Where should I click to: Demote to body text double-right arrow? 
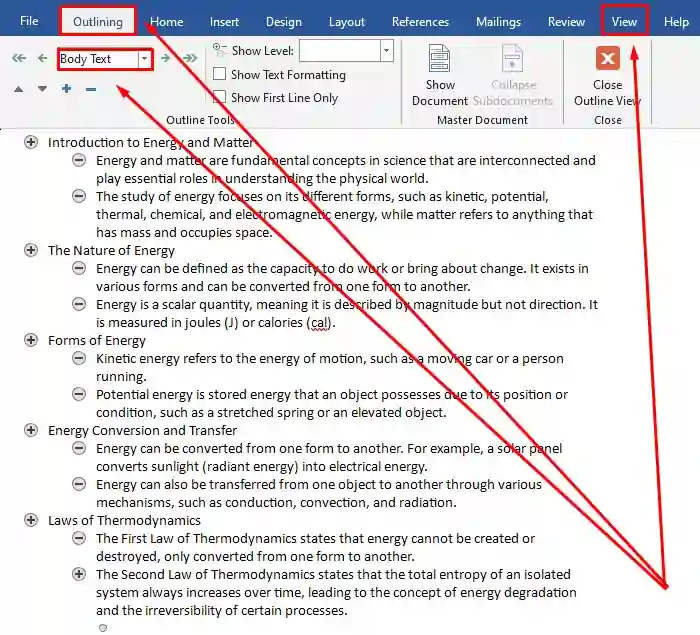coord(190,58)
